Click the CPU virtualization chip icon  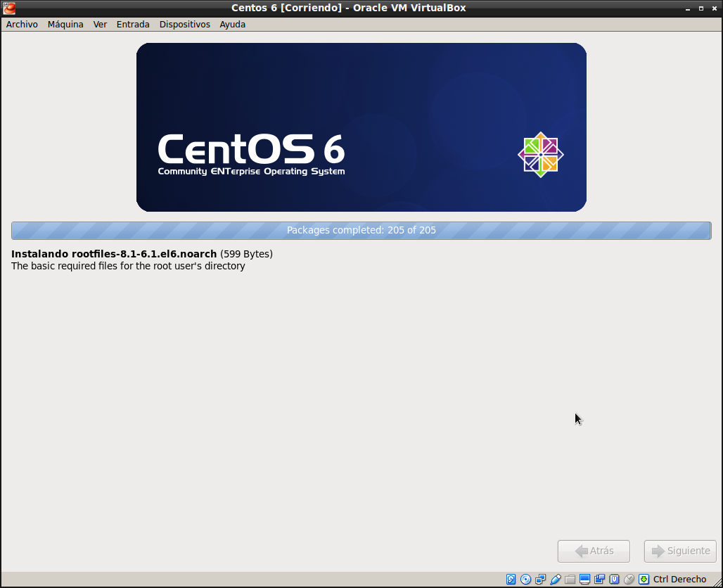614,580
